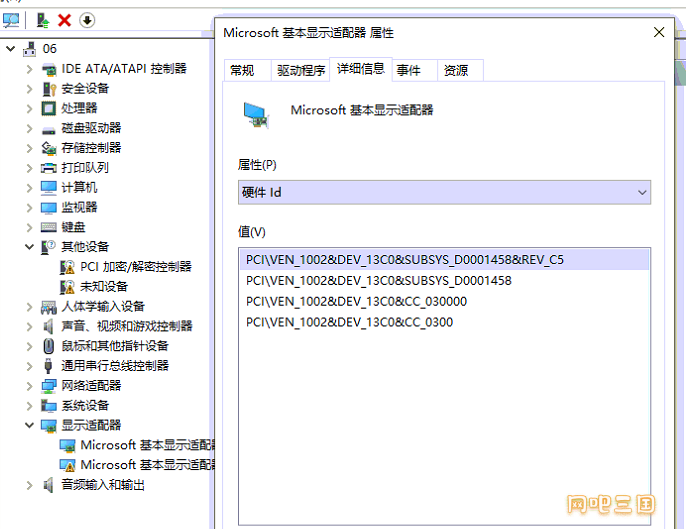This screenshot has height=529, width=686.
Task: Open the 资源 tab
Action: point(460,70)
